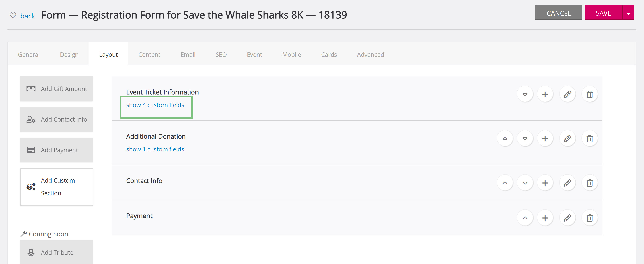Screen dimensions: 644x264
Task: Click Add Gift Amount
Action: (x=57, y=89)
